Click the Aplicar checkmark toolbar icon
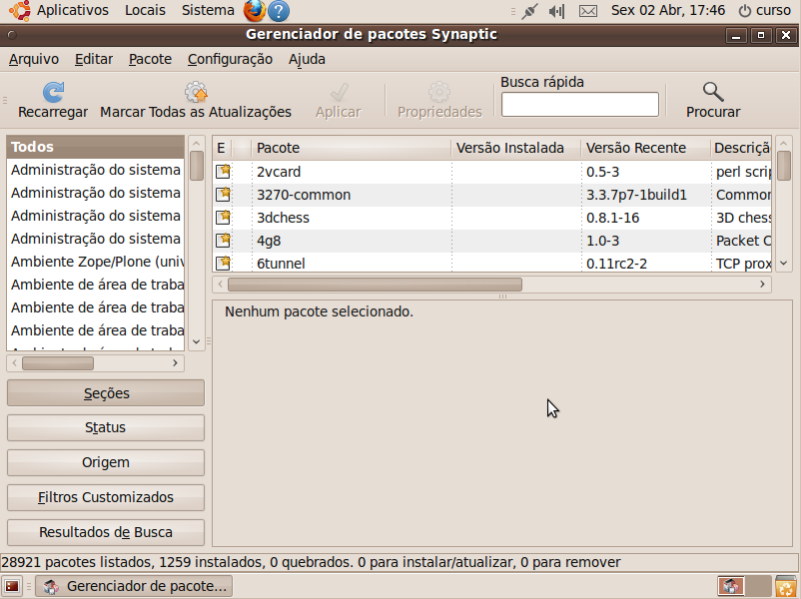This screenshot has height=599, width=801. [339, 92]
